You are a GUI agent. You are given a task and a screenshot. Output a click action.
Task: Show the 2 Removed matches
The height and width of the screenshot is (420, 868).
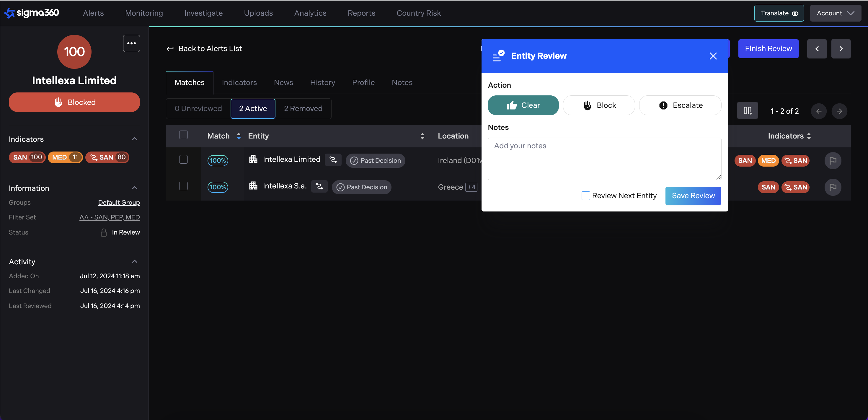303,108
